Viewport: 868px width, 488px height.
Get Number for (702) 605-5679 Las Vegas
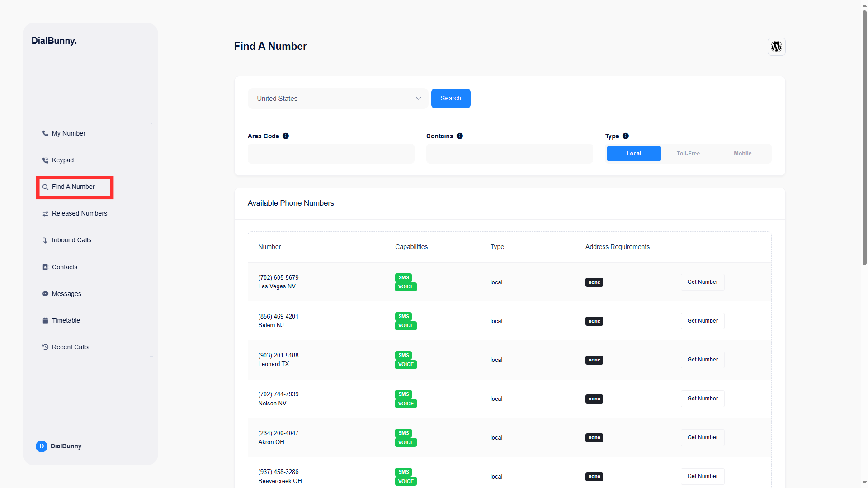pyautogui.click(x=702, y=282)
